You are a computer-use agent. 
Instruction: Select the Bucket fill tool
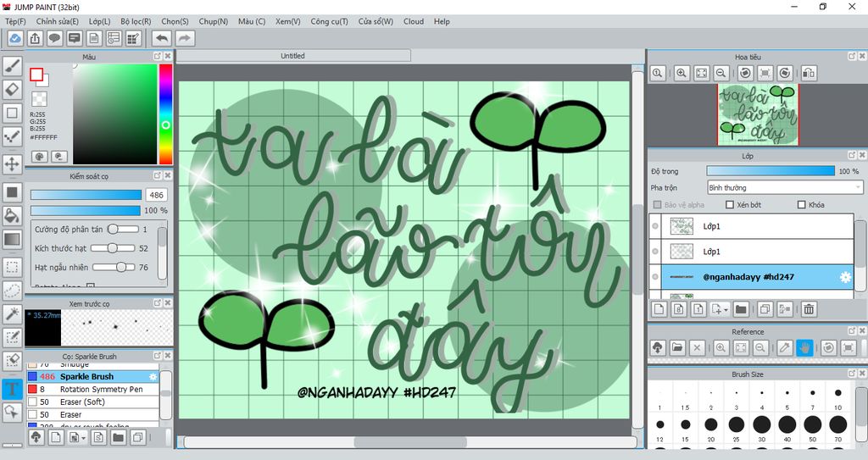[12, 215]
